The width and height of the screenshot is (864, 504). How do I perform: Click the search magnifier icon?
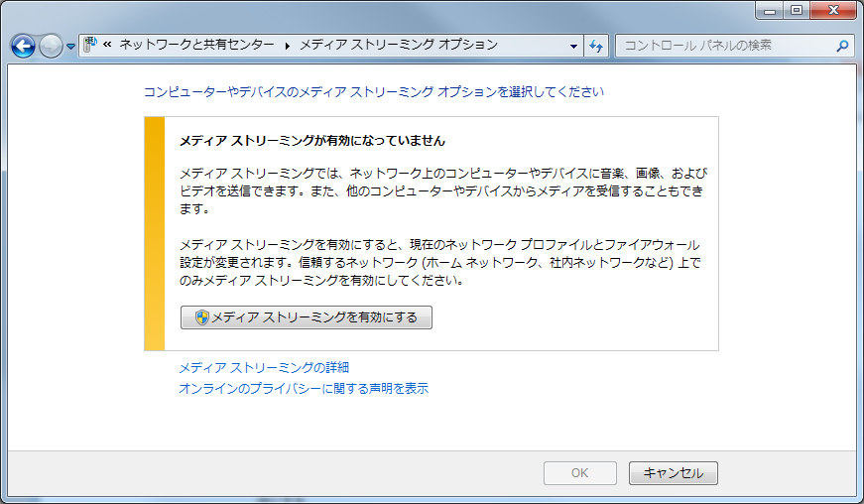[x=842, y=46]
